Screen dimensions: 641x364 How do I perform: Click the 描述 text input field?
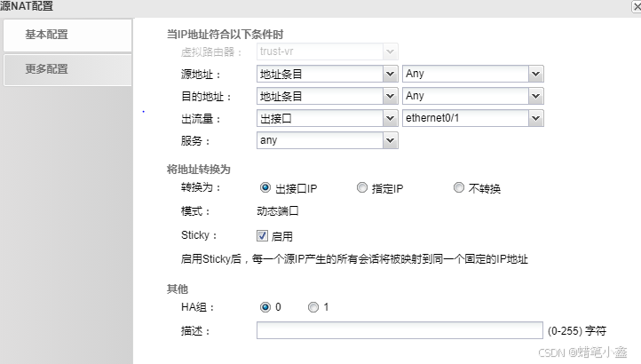tap(400, 331)
